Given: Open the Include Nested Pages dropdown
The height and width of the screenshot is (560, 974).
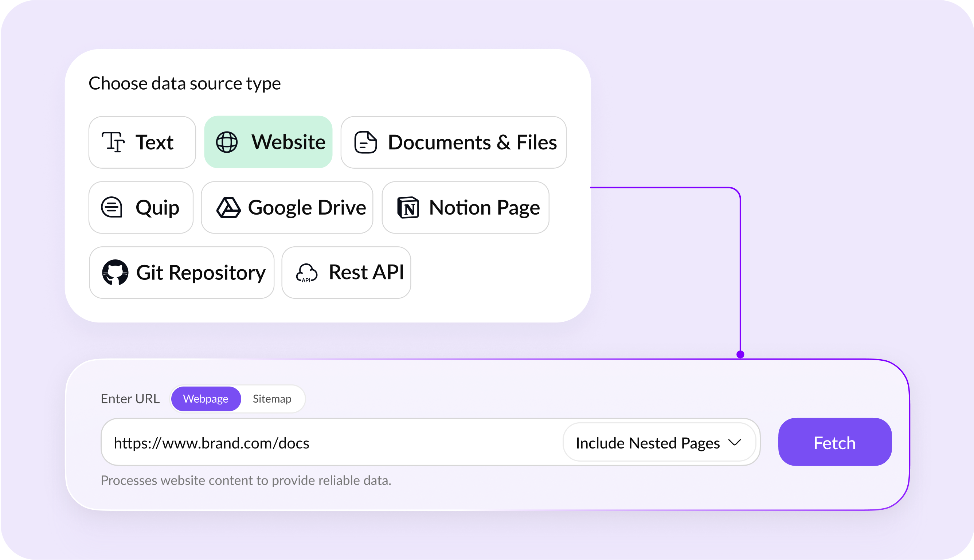Looking at the screenshot, I should [659, 442].
